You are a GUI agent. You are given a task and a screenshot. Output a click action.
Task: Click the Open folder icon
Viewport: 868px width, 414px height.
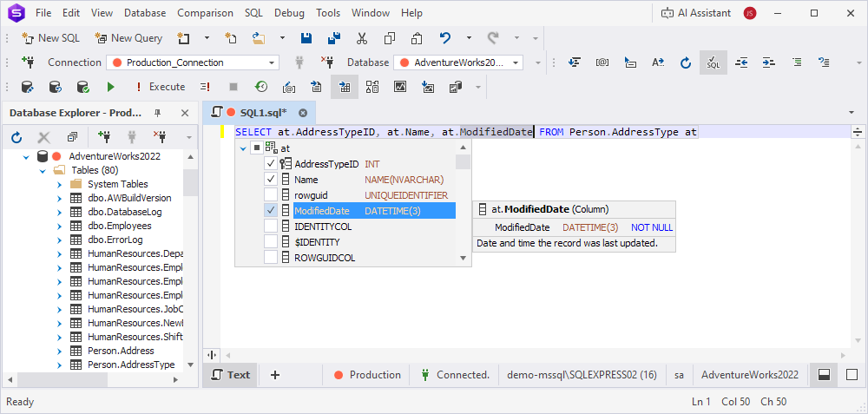point(259,38)
